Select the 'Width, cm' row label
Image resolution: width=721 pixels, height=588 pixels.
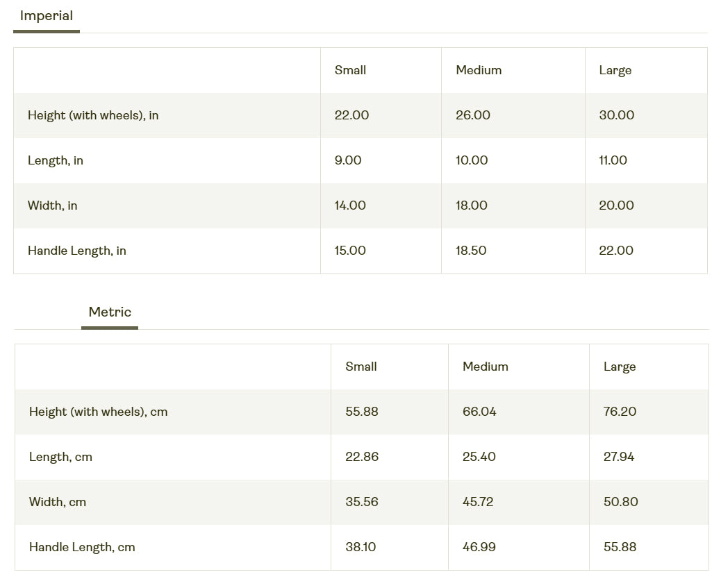coord(58,502)
